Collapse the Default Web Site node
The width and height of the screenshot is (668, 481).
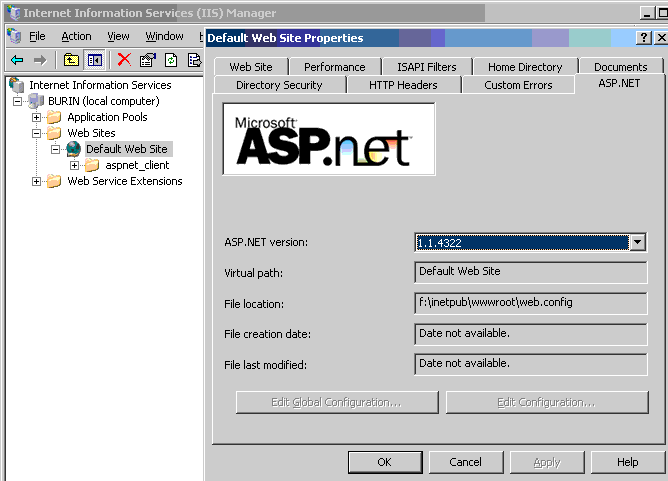click(x=55, y=150)
